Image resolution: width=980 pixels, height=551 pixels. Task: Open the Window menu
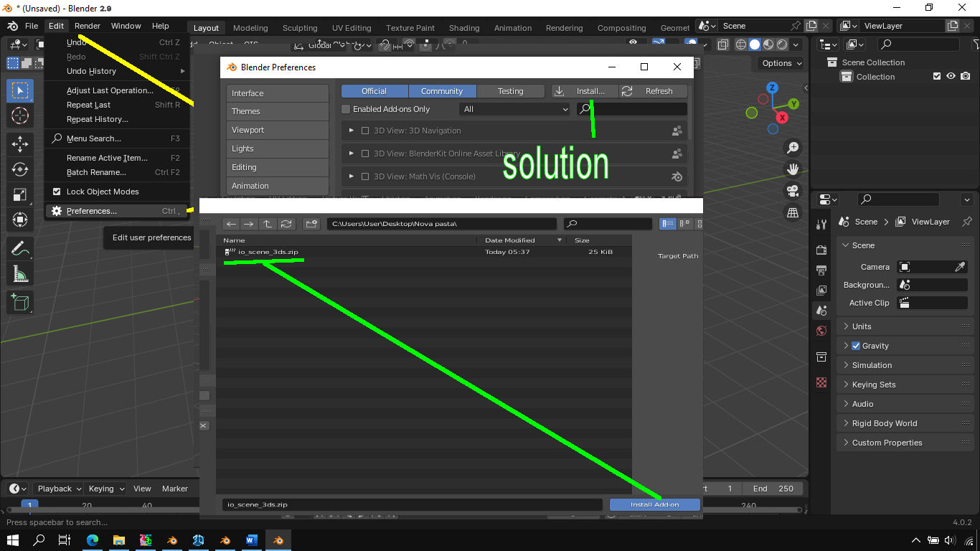tap(126, 26)
